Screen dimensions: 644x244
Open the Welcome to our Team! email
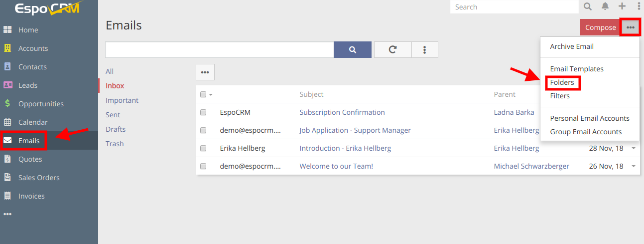[336, 166]
